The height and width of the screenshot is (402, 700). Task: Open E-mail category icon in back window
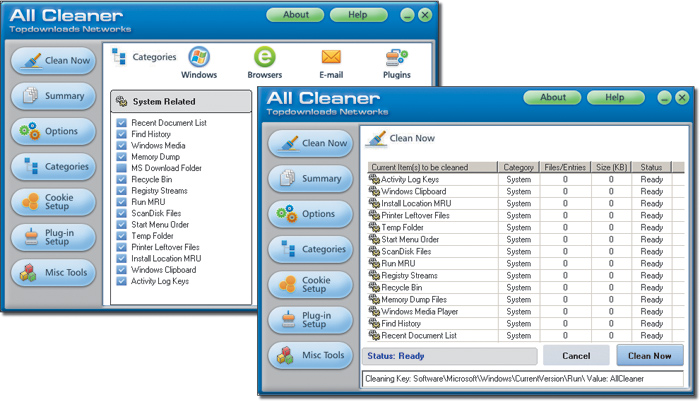pos(331,57)
